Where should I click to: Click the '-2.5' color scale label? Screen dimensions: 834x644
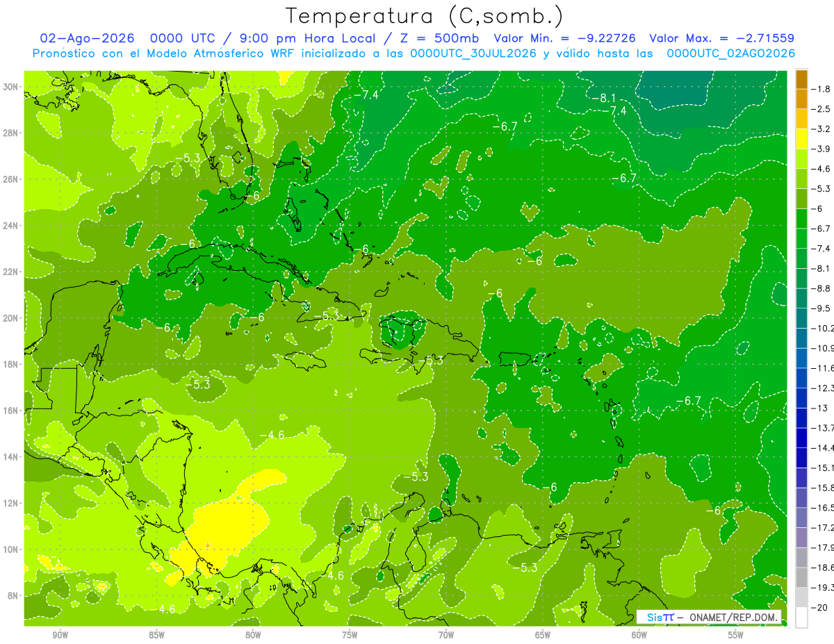pos(821,109)
